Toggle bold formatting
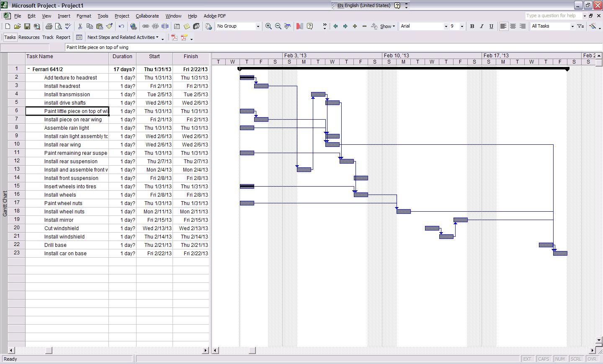Screen dimensions: 603x364 472,26
